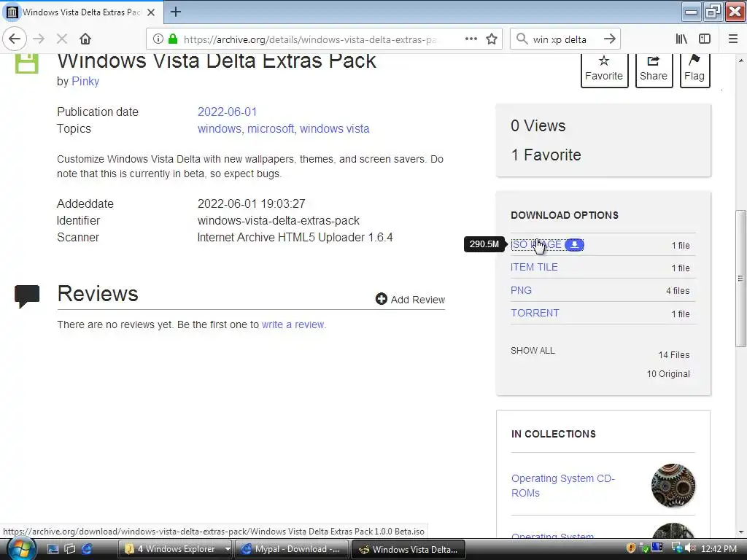This screenshot has height=560, width=747.
Task: Select the Windows Vista Delta Extras Pack tab
Action: (82, 12)
